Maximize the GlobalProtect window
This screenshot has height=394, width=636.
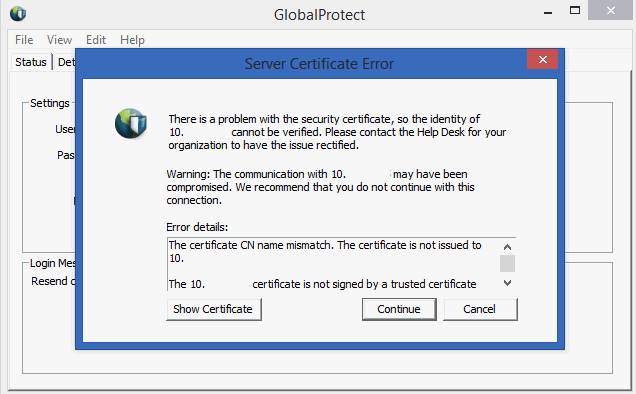[575, 11]
